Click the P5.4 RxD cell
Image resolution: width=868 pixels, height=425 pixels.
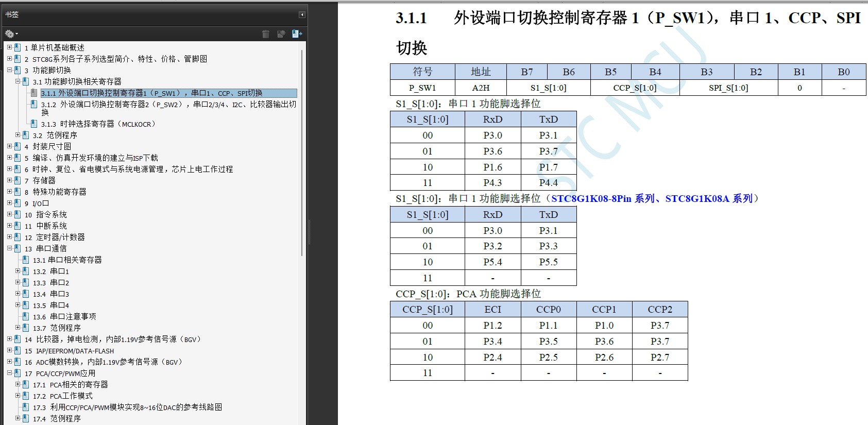tap(492, 262)
